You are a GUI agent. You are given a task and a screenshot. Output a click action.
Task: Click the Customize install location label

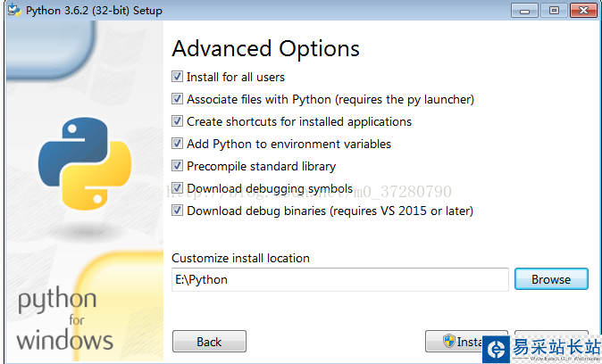(240, 258)
